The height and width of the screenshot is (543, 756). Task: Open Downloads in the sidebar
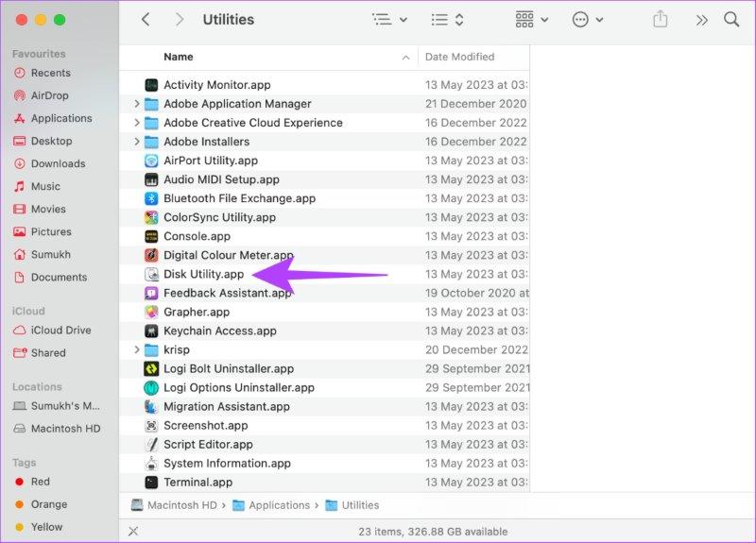click(x=50, y=163)
